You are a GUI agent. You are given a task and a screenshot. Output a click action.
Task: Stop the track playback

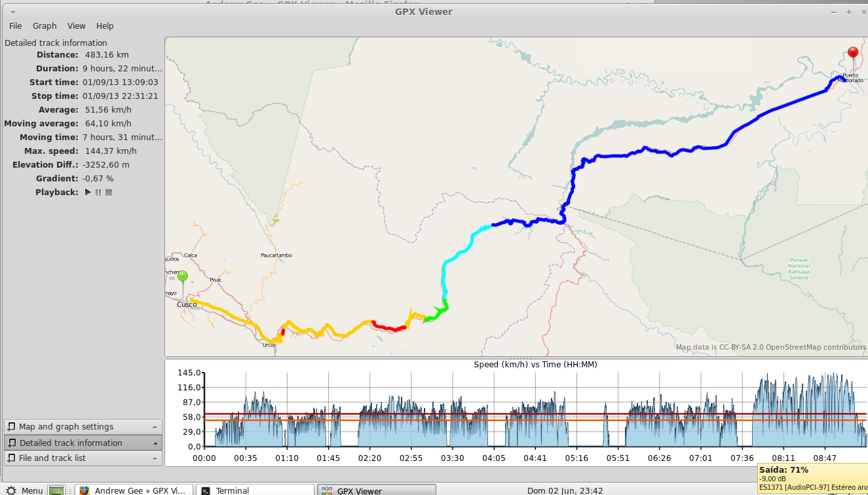[x=109, y=192]
